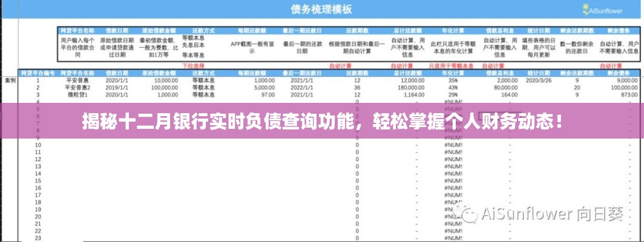Screen dimensions: 644x242
Task: Select 剩余债务 header in the data table
Action: (x=618, y=73)
